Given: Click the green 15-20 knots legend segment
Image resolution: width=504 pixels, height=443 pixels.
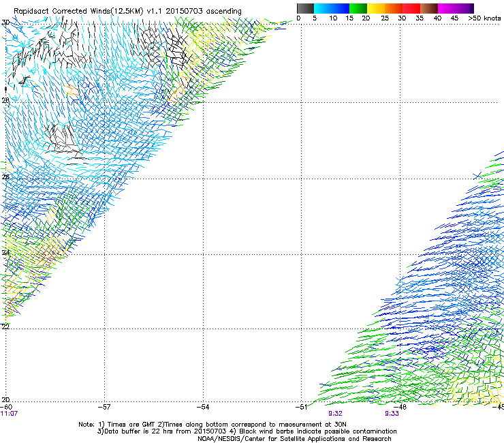Looking at the screenshot, I should 358,8.
